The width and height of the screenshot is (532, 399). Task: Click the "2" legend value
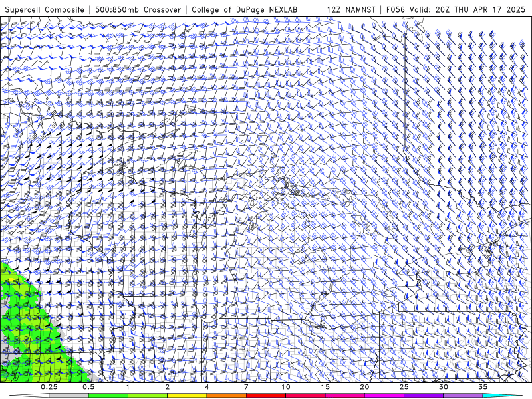(168, 387)
